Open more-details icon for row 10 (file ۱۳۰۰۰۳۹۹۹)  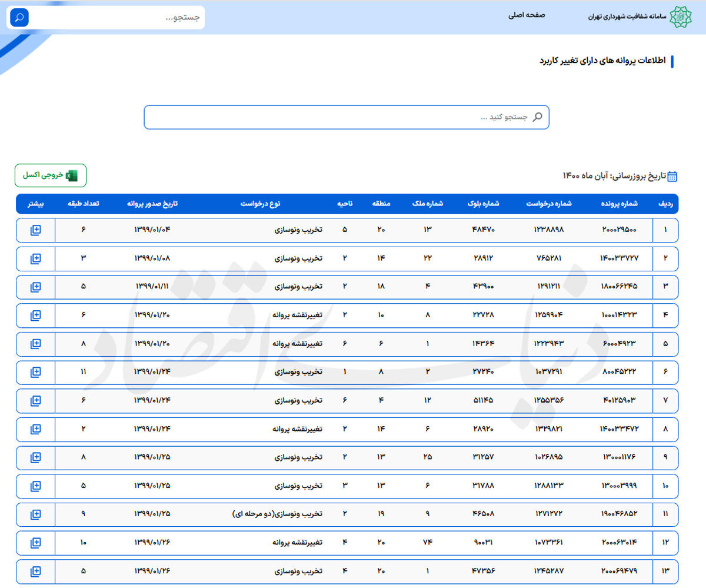(x=36, y=486)
